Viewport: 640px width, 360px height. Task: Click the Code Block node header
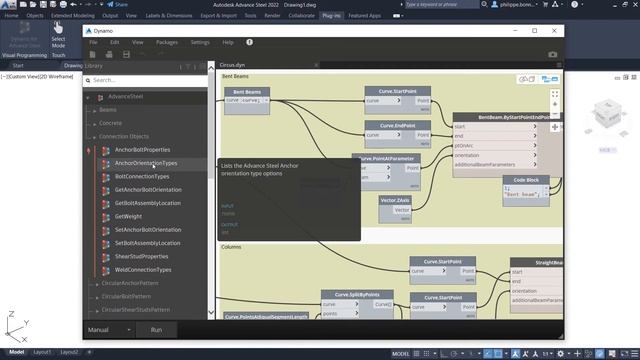[x=526, y=180]
